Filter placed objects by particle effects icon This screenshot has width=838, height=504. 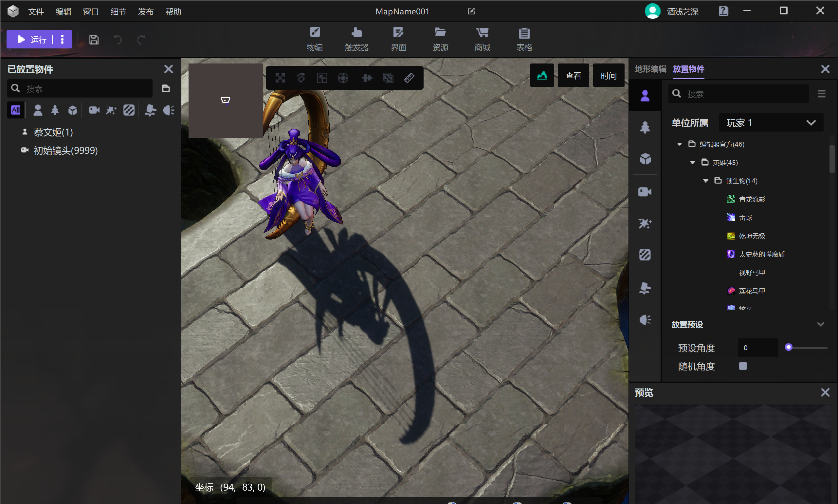(111, 110)
